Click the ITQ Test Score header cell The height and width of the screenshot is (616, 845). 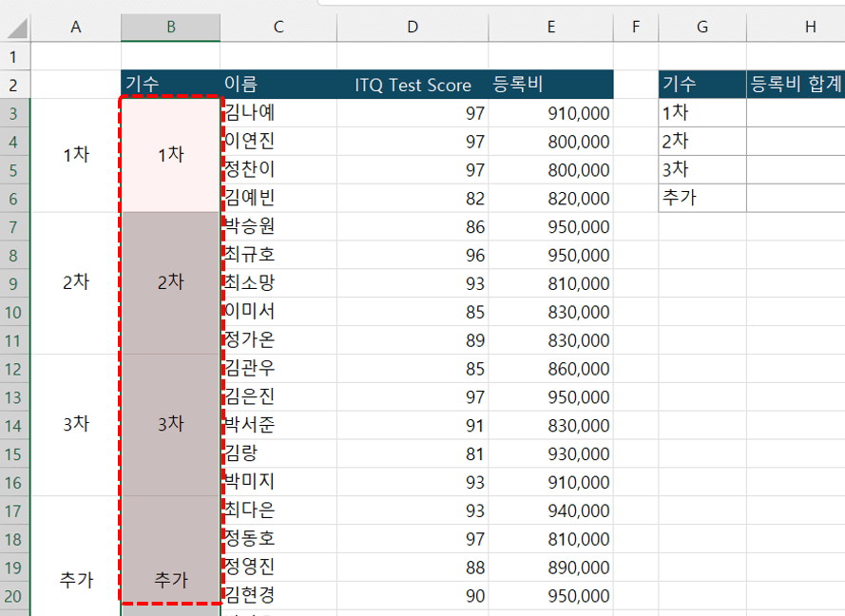coord(413,85)
